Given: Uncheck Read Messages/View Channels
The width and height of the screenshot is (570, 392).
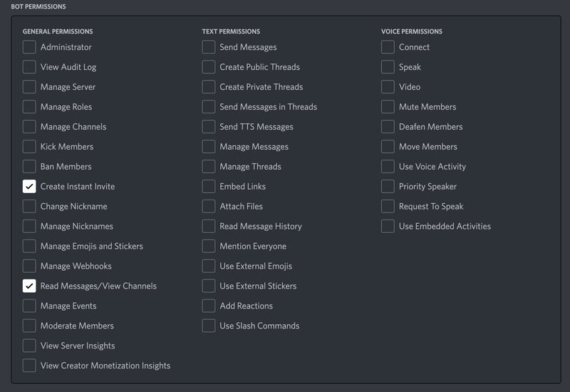Looking at the screenshot, I should 29,286.
